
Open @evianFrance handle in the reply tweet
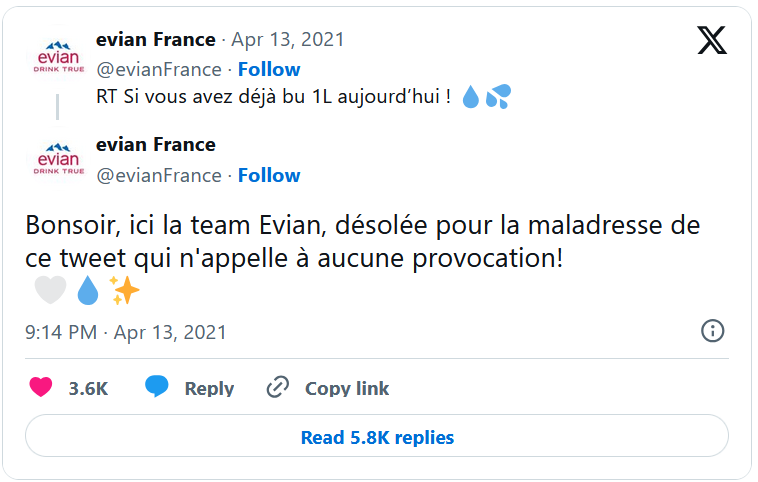click(x=159, y=175)
